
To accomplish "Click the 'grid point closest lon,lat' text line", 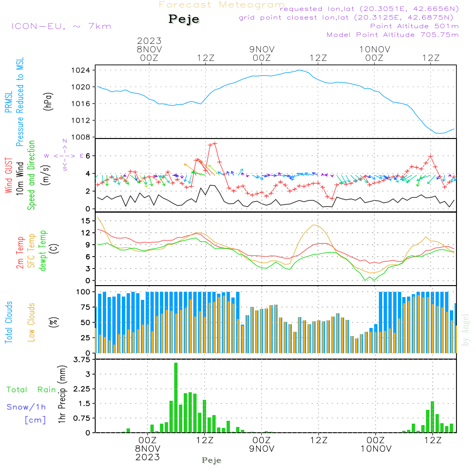I will coord(346,18).
